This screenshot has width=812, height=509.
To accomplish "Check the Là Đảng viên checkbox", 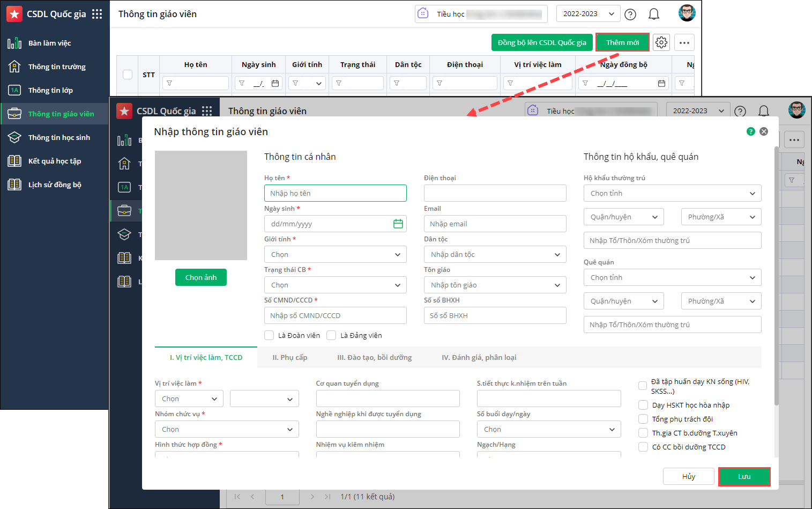I will (331, 335).
